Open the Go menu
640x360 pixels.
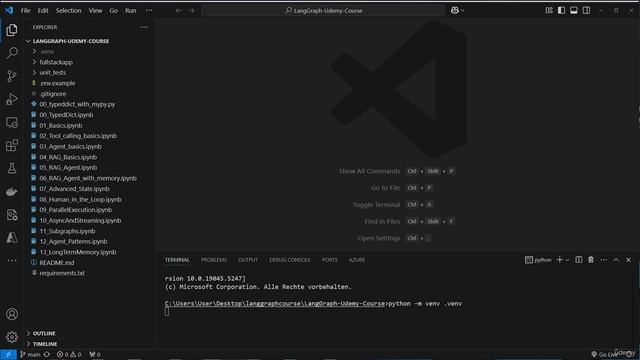point(113,11)
